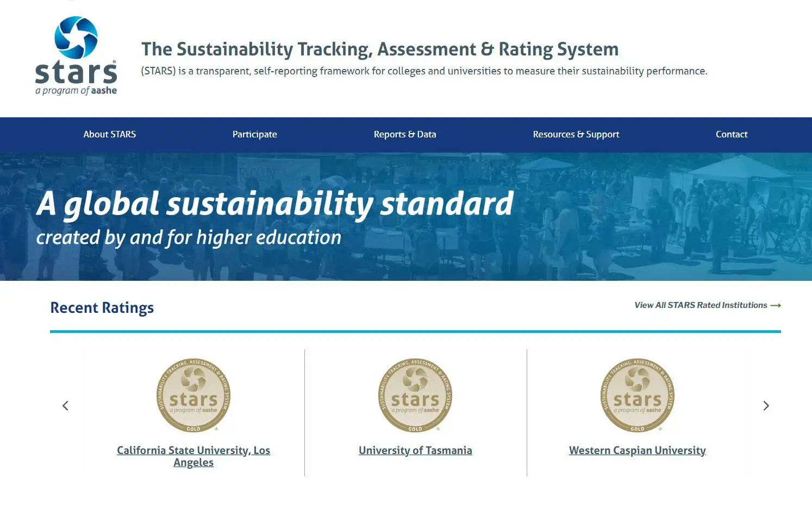This screenshot has height=510, width=812.
Task: Click the gold seal above Western Caspian University
Action: click(x=638, y=395)
